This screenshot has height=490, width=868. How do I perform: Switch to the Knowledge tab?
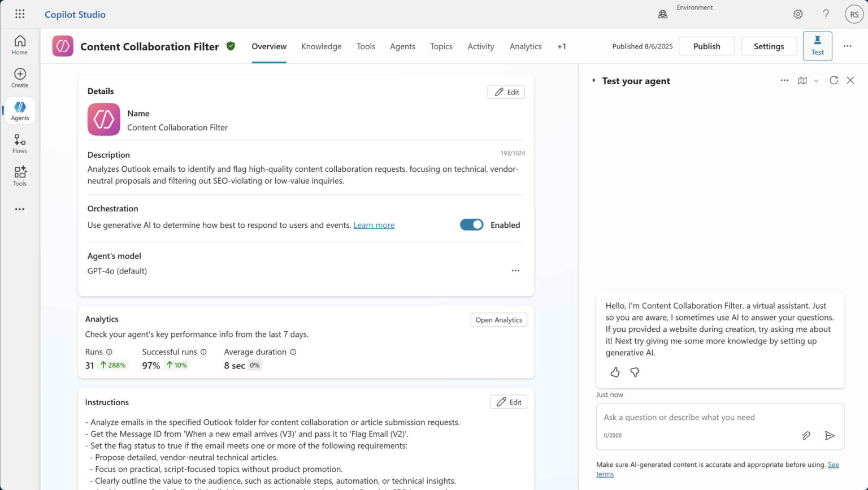(x=321, y=46)
